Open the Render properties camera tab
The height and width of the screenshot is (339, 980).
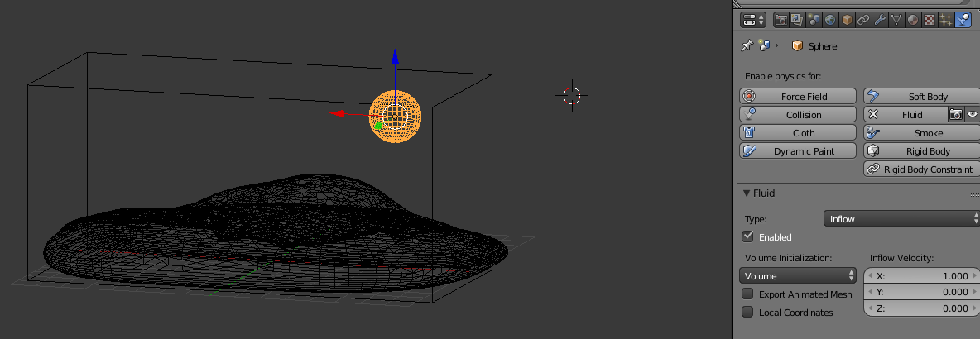[x=781, y=20]
